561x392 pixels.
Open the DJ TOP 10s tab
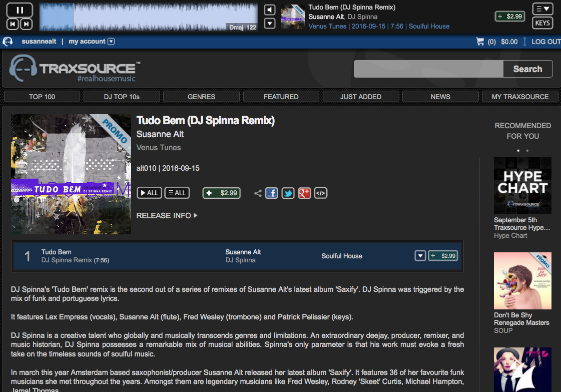pyautogui.click(x=122, y=97)
